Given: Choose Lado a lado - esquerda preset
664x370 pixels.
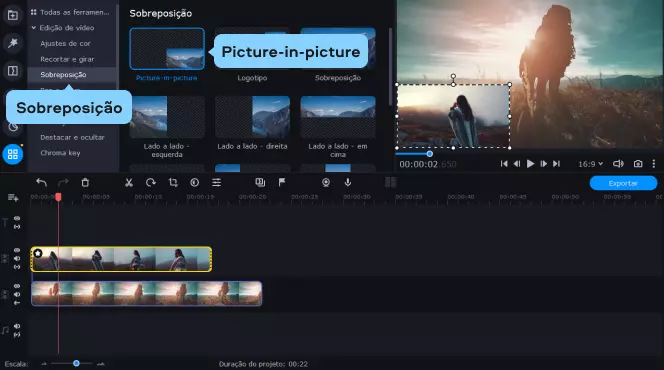Looking at the screenshot, I should tap(167, 117).
